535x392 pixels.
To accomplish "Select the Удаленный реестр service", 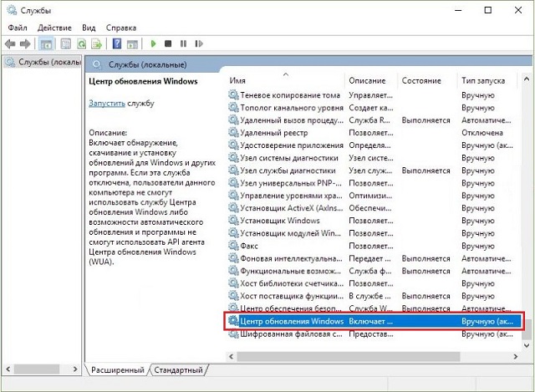I will (x=374, y=133).
